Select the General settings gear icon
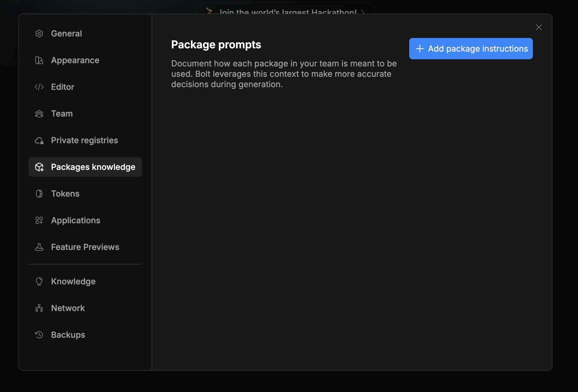The image size is (578, 392). (x=39, y=34)
